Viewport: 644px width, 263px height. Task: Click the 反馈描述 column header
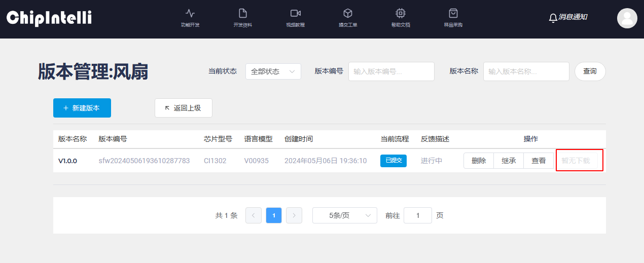pyautogui.click(x=435, y=139)
